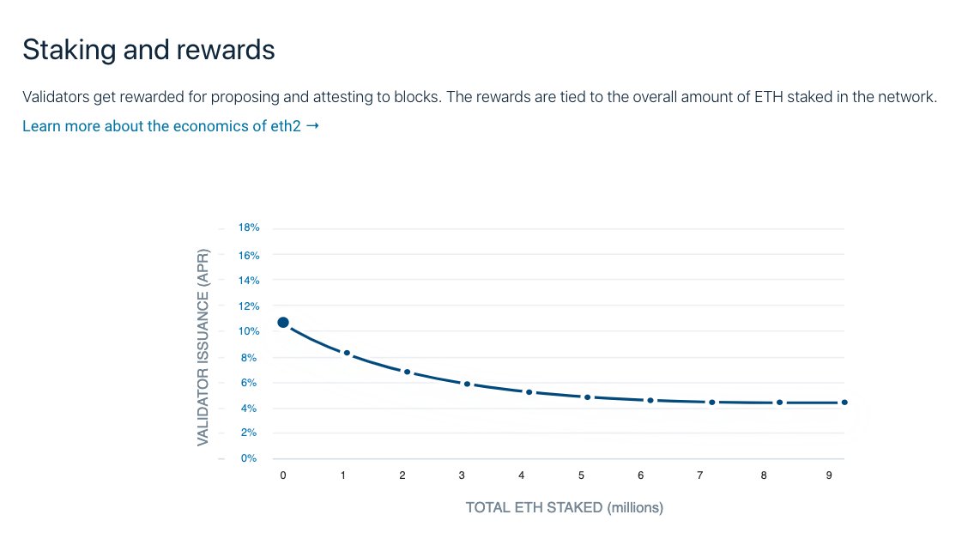Click the 10% y-axis tick label
This screenshot has width=980, height=545.
[249, 331]
